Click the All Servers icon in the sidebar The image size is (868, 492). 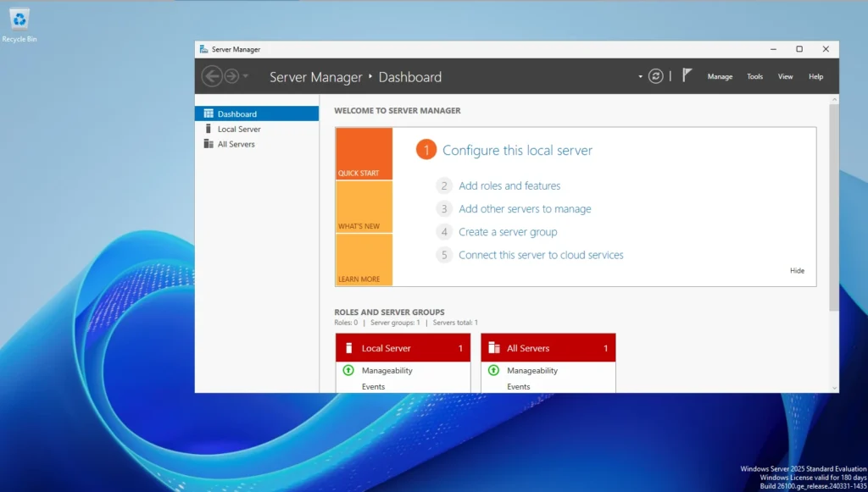pos(209,144)
